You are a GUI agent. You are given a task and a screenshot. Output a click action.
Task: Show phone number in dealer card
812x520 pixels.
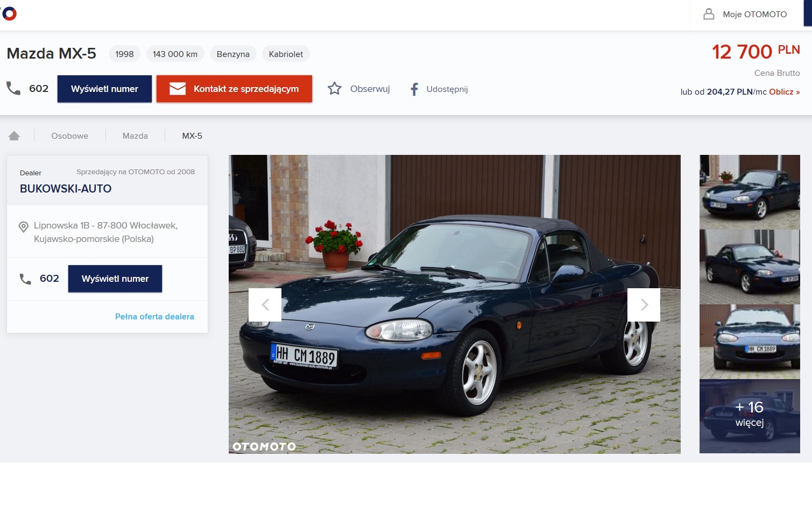click(115, 279)
